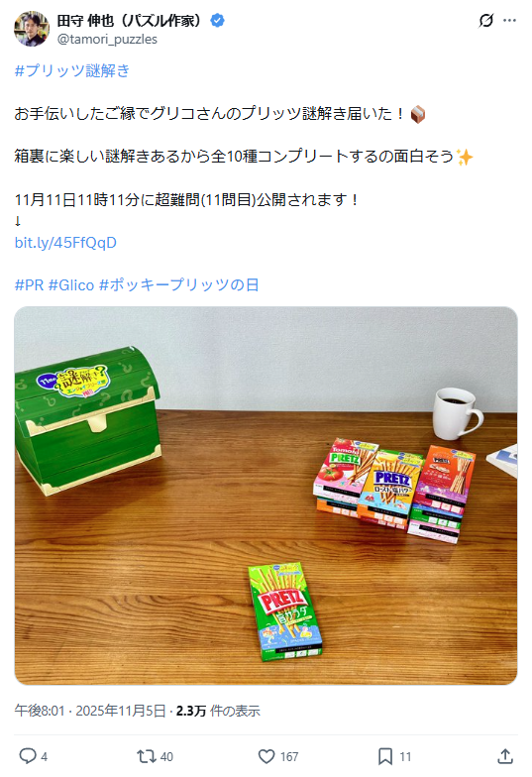Open the @tamori_puzzles handle link
The image size is (532, 777).
click(107, 40)
